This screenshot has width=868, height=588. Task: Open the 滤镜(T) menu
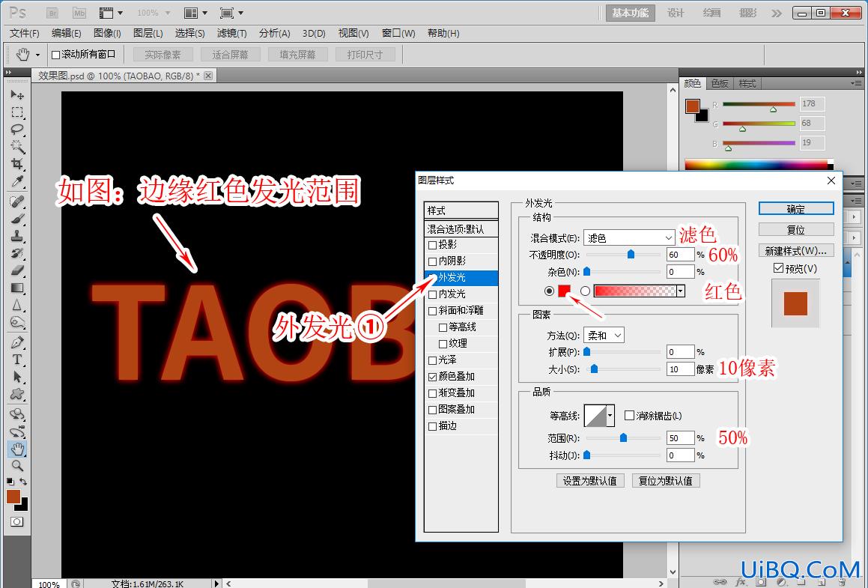pyautogui.click(x=232, y=33)
